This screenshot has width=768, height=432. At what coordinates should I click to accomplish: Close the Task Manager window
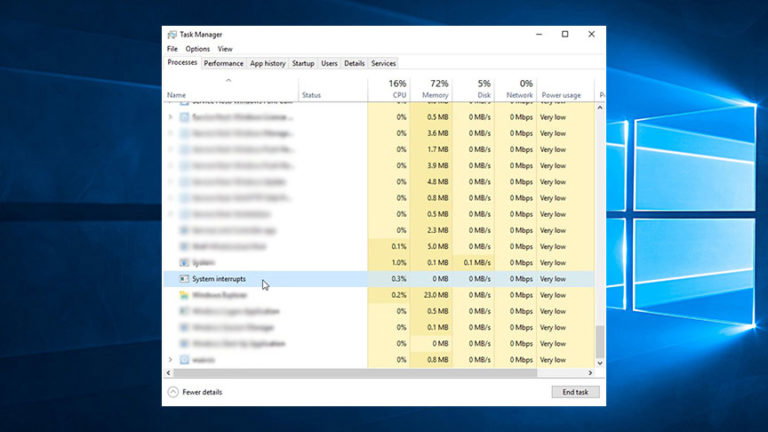(591, 34)
